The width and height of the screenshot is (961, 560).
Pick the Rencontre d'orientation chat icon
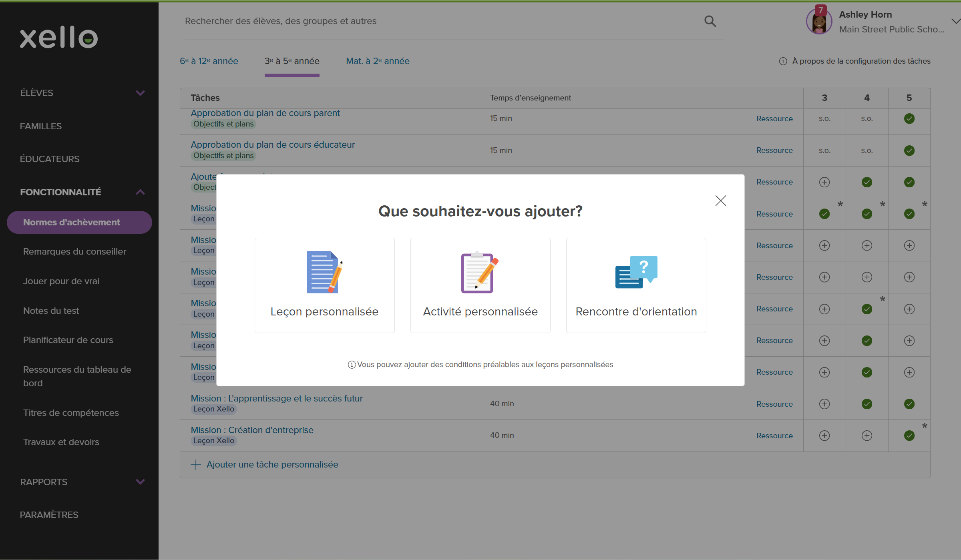tap(636, 273)
